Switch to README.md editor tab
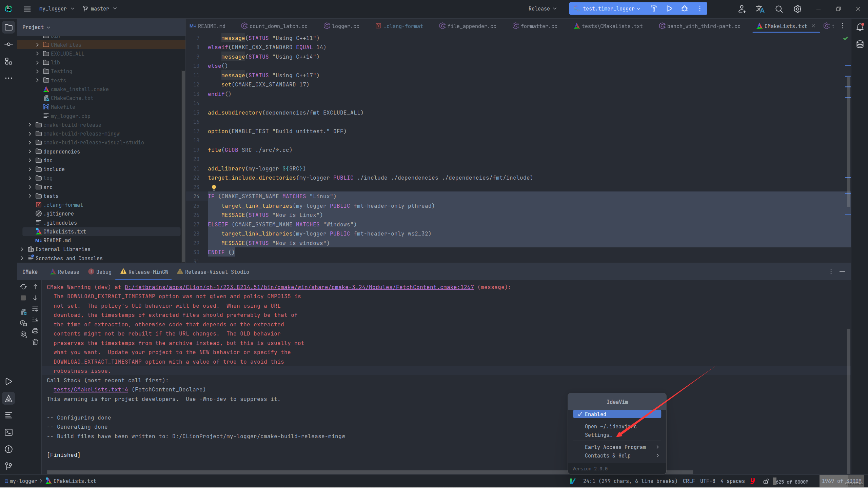Image resolution: width=868 pixels, height=488 pixels. tap(208, 26)
